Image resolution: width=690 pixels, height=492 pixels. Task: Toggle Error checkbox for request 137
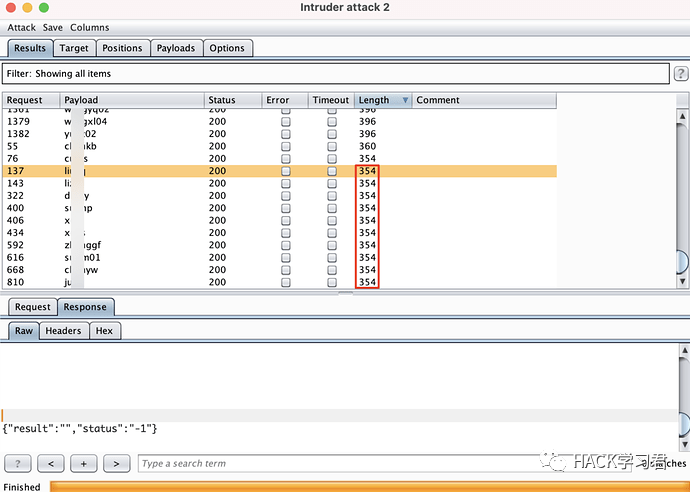[285, 171]
